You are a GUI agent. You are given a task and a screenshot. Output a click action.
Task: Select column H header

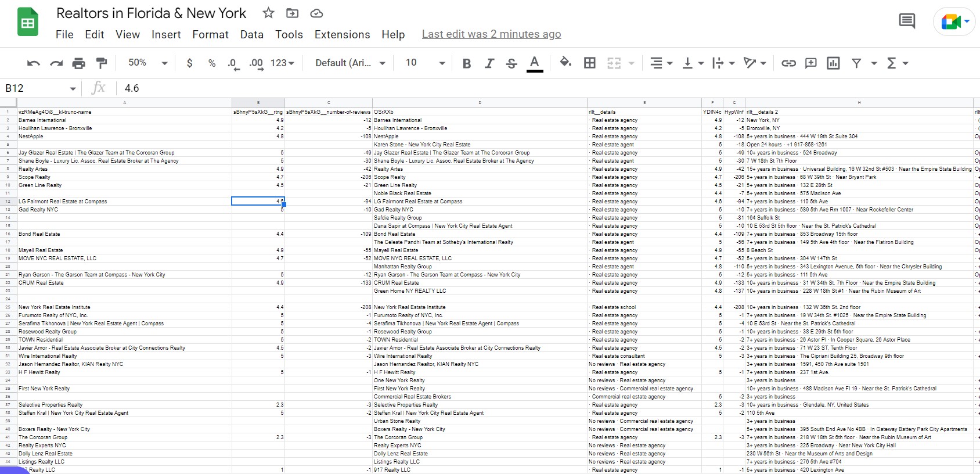859,103
